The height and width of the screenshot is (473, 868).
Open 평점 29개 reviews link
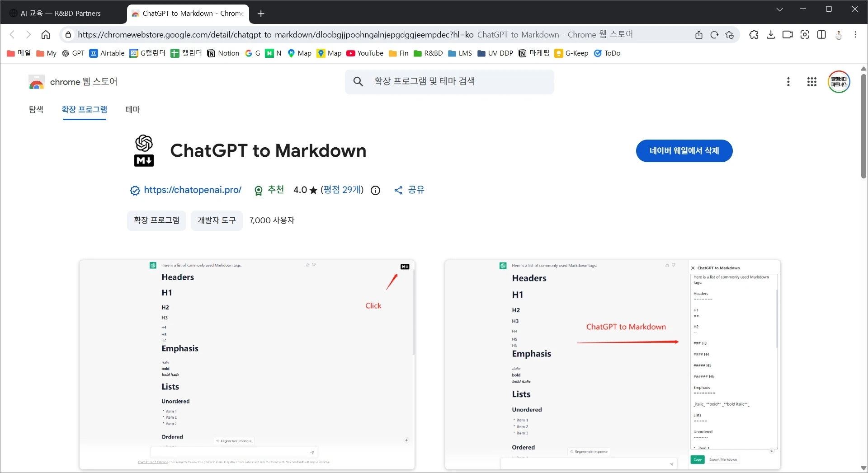(x=342, y=190)
